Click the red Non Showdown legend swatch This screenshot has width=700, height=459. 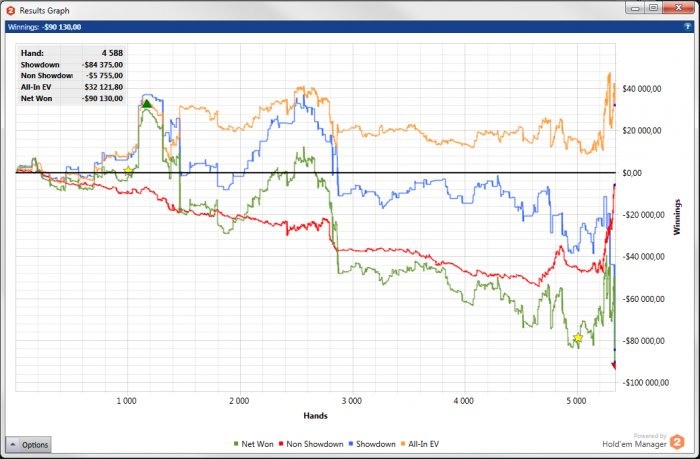281,444
